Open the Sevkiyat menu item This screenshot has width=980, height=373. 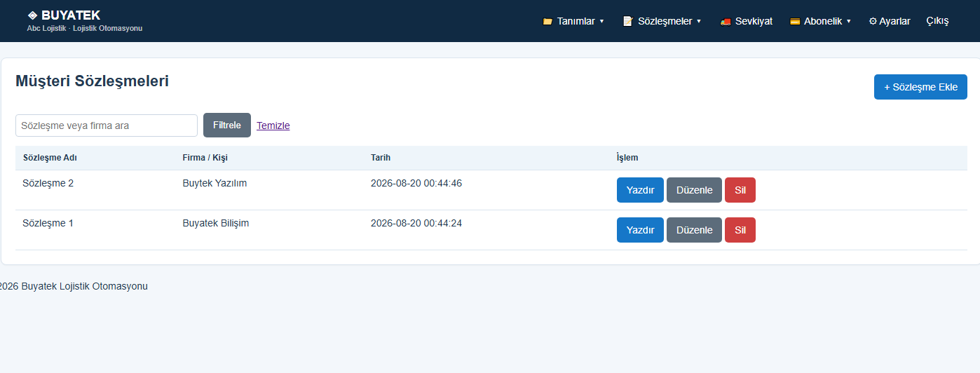pyautogui.click(x=747, y=22)
